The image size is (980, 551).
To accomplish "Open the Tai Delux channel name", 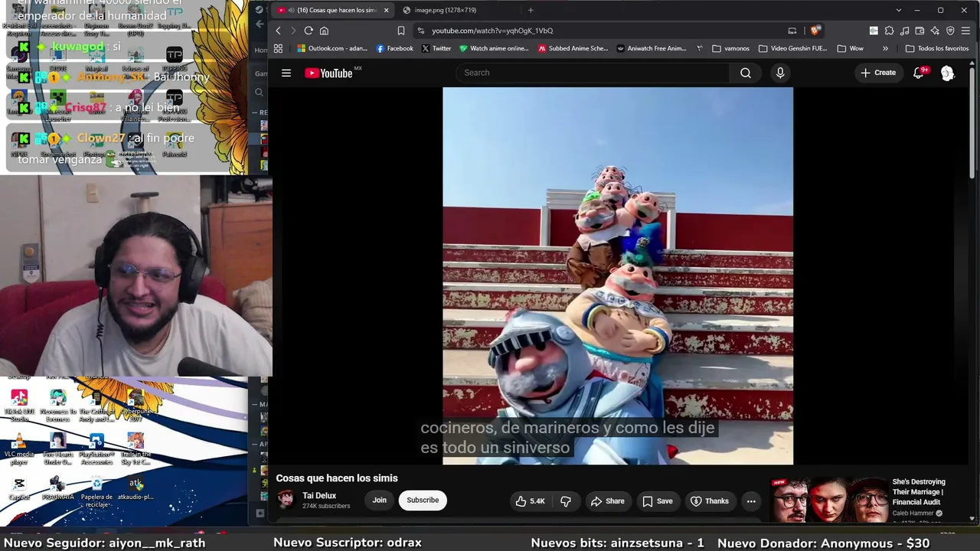I will pos(319,496).
